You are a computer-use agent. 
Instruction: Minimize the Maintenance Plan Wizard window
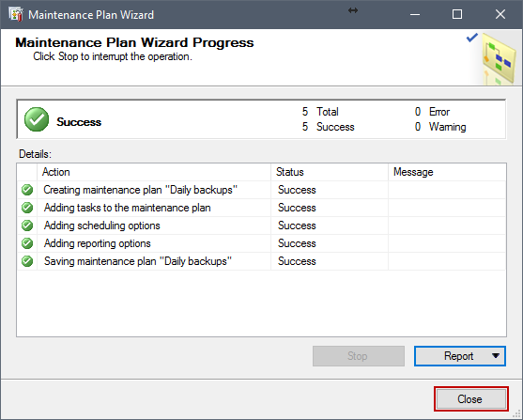(x=415, y=14)
